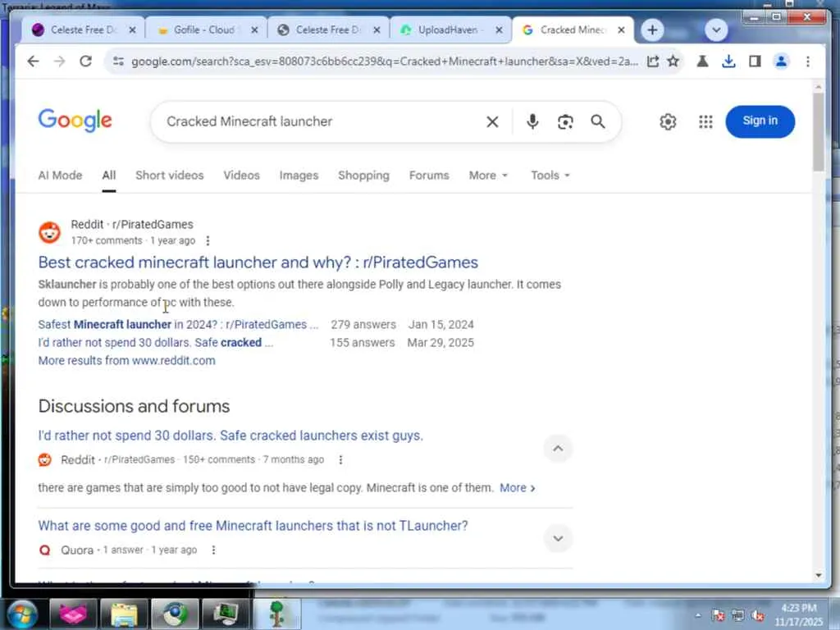Open the Tools dropdown

click(x=550, y=176)
